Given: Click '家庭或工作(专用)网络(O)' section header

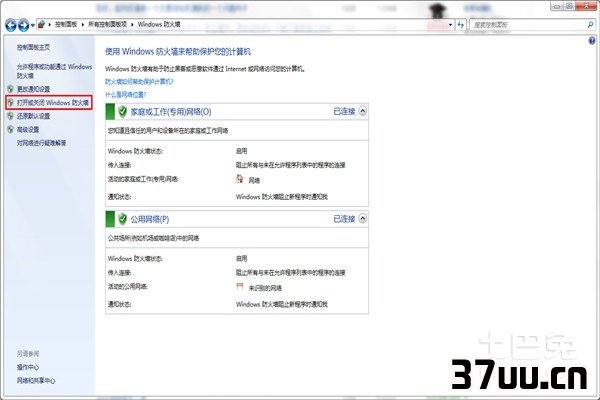Looking at the screenshot, I should coord(171,112).
